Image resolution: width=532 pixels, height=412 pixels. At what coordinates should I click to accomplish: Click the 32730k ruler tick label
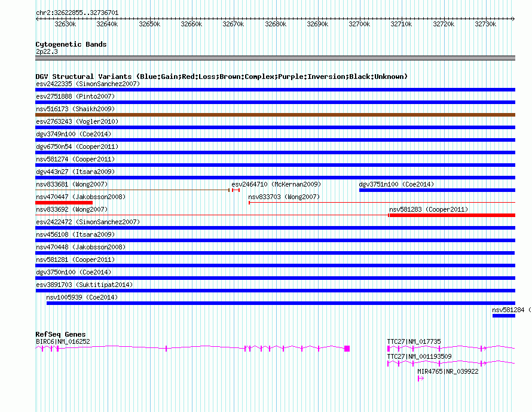[x=485, y=24]
